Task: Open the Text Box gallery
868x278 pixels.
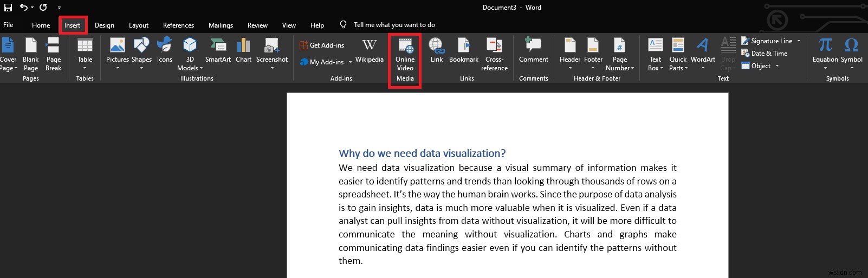Action: click(655, 54)
